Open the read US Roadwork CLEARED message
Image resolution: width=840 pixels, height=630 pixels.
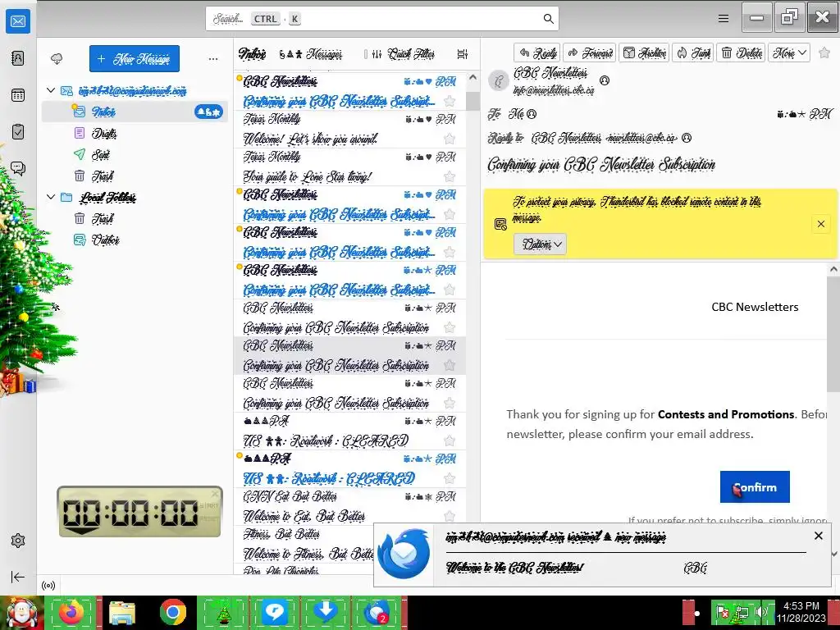pyautogui.click(x=349, y=431)
